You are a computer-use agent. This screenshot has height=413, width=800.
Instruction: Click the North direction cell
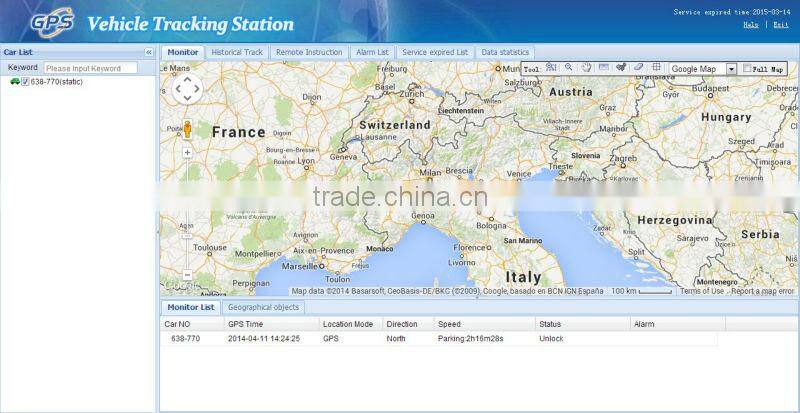point(396,339)
